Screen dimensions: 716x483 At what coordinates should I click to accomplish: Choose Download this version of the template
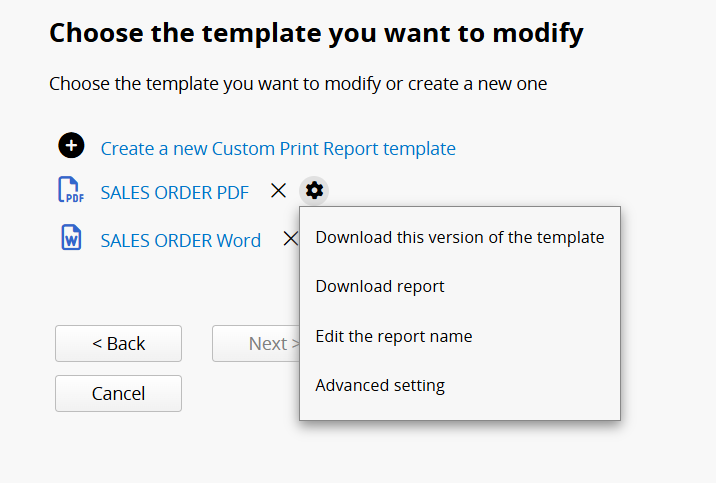click(x=460, y=237)
